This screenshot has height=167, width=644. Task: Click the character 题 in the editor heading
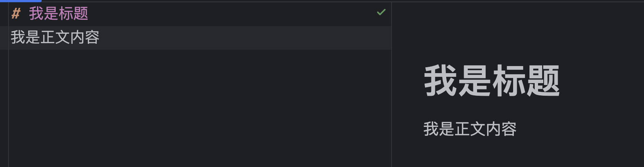click(x=81, y=14)
